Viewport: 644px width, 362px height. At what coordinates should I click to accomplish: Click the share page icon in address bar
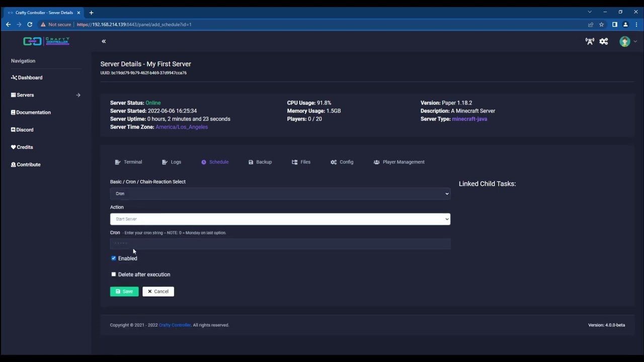tap(591, 25)
